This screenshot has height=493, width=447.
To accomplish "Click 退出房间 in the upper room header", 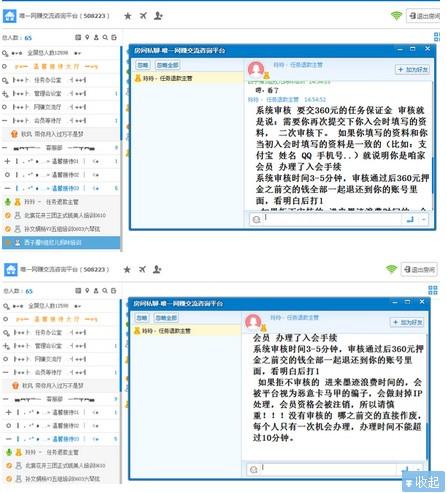I will pos(423,16).
